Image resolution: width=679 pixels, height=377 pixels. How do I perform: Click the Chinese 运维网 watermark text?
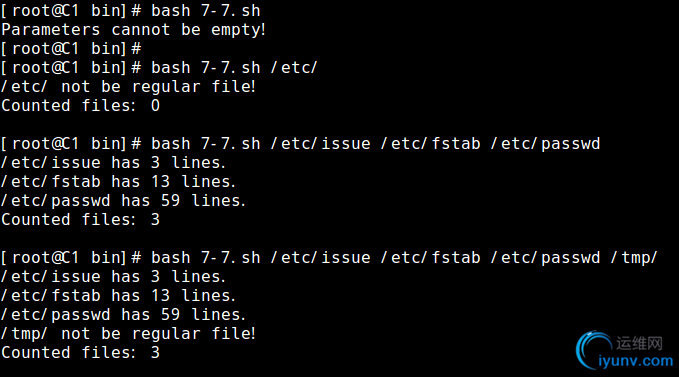pyautogui.click(x=640, y=343)
